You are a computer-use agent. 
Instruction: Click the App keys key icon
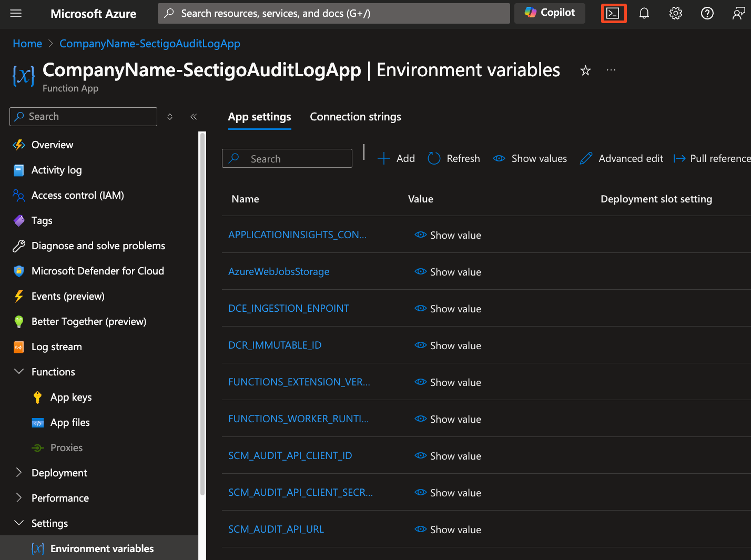37,397
